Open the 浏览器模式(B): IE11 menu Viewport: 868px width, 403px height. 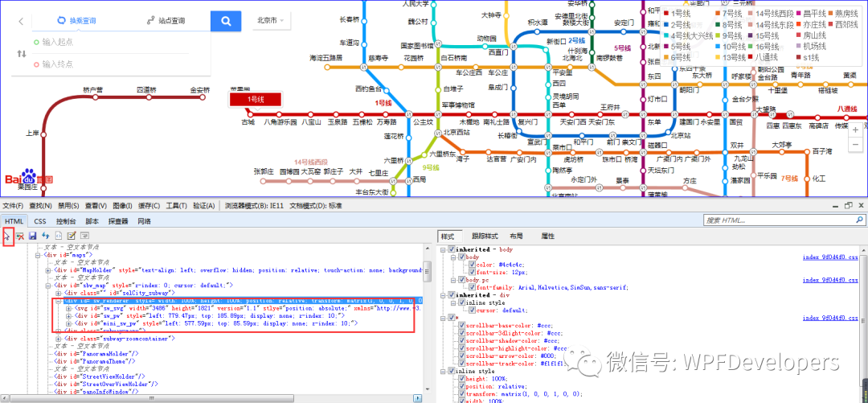[253, 206]
